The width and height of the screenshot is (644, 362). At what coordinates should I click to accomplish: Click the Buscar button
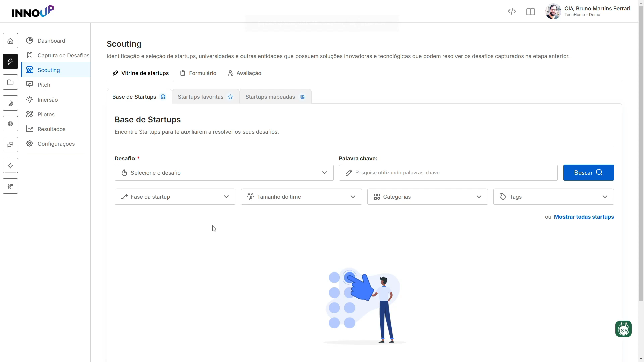(588, 173)
